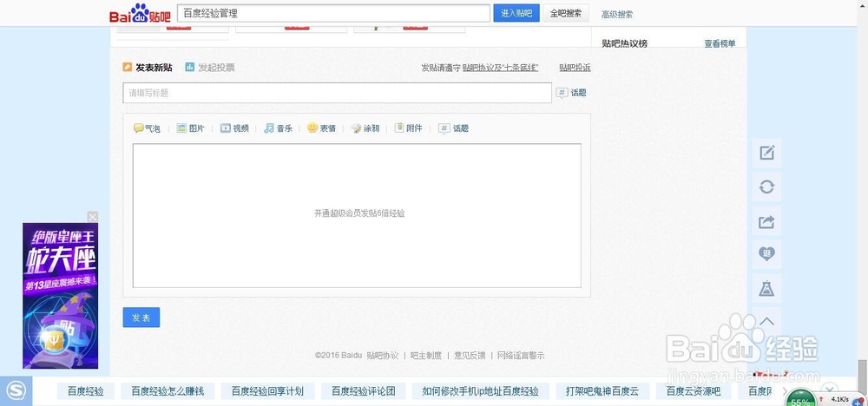Choose the 气泡 bubble tool
The image size is (868, 406).
(x=147, y=128)
